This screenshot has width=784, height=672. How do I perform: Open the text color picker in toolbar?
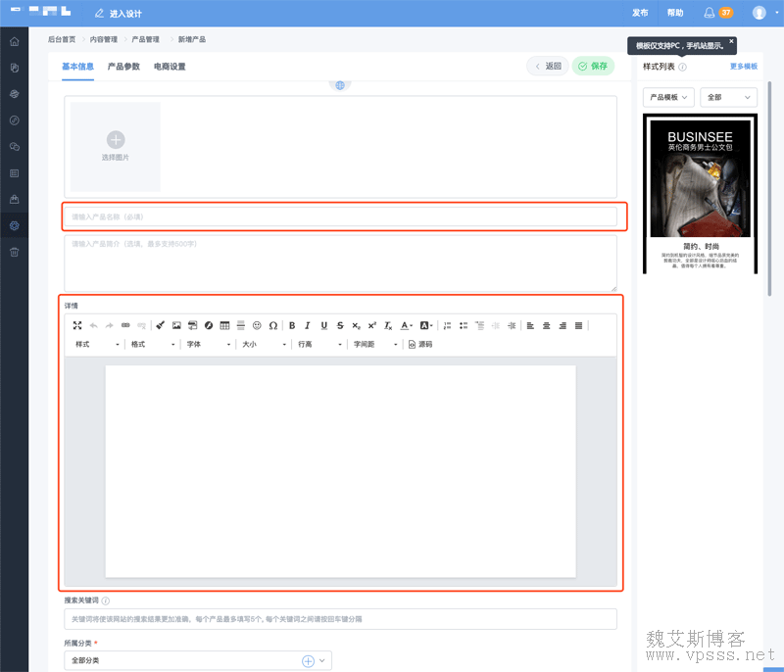pos(407,325)
